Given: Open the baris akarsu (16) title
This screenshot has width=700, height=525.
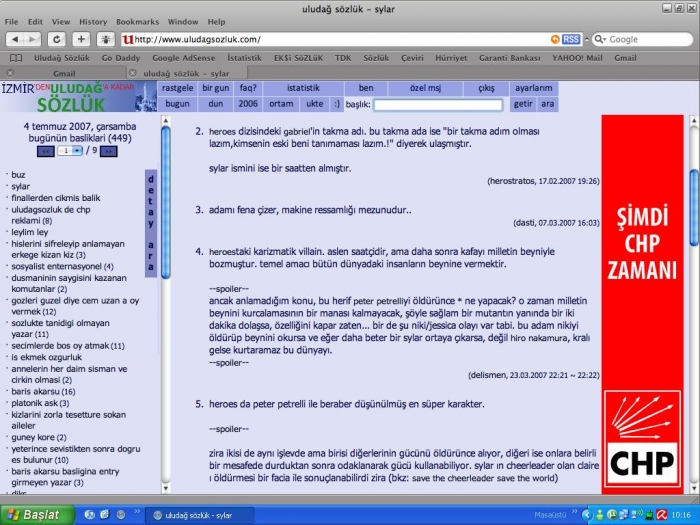Looking at the screenshot, I should [43, 392].
